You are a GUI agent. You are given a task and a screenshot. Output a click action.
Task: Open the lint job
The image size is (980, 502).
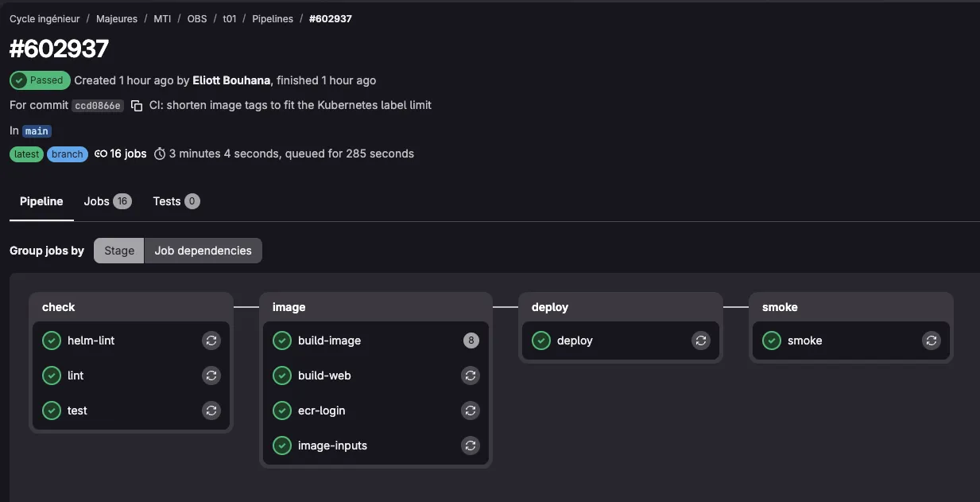[76, 376]
